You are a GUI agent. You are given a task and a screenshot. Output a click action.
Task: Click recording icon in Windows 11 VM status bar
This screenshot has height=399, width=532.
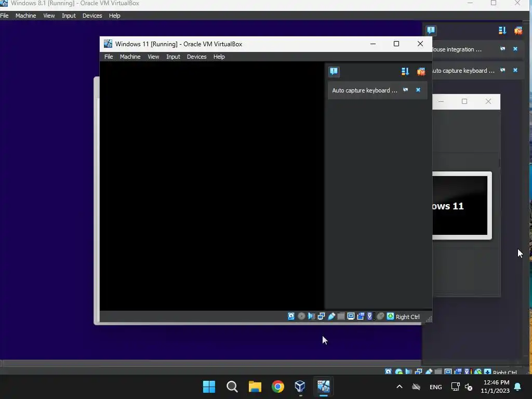[361, 316]
